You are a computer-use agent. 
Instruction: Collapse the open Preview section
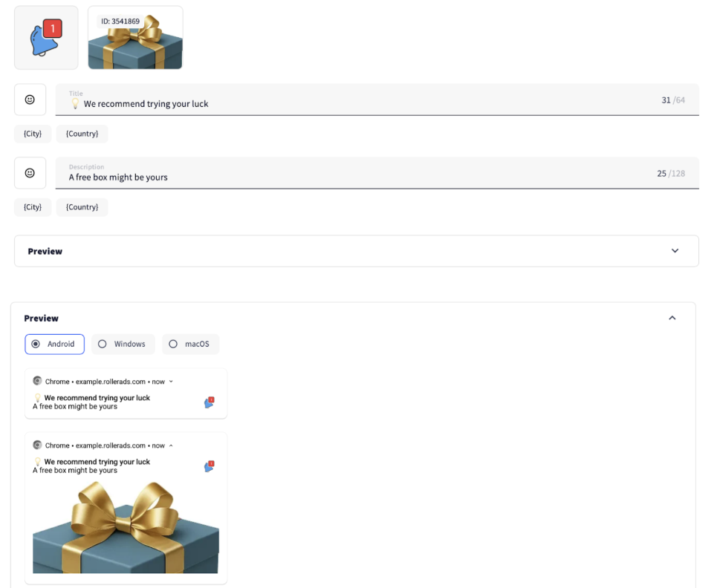672,317
